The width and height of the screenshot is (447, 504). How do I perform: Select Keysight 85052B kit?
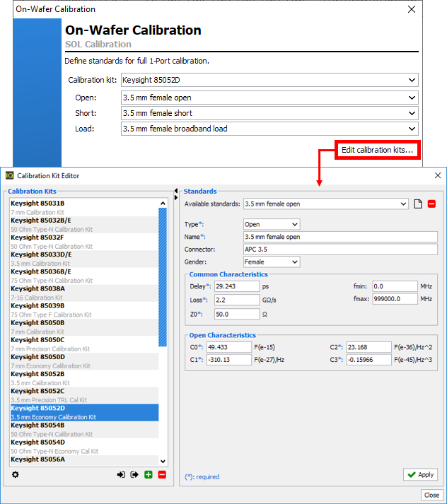[84, 378]
